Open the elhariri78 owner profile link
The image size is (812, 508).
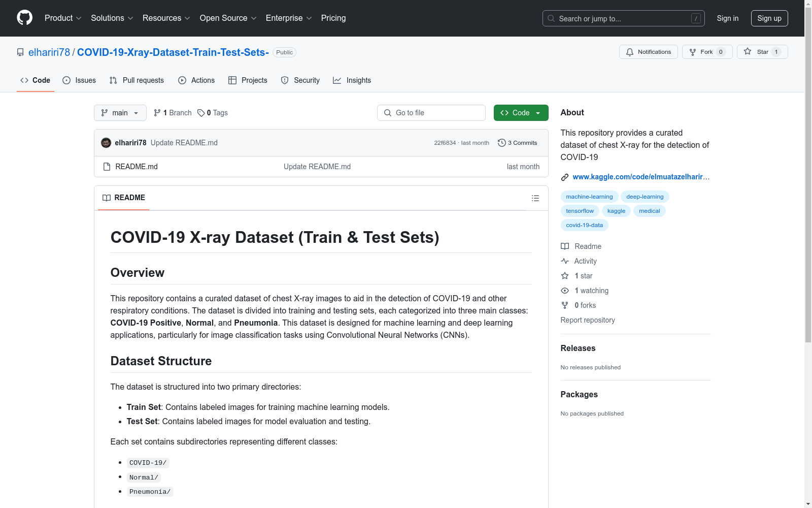pyautogui.click(x=49, y=52)
